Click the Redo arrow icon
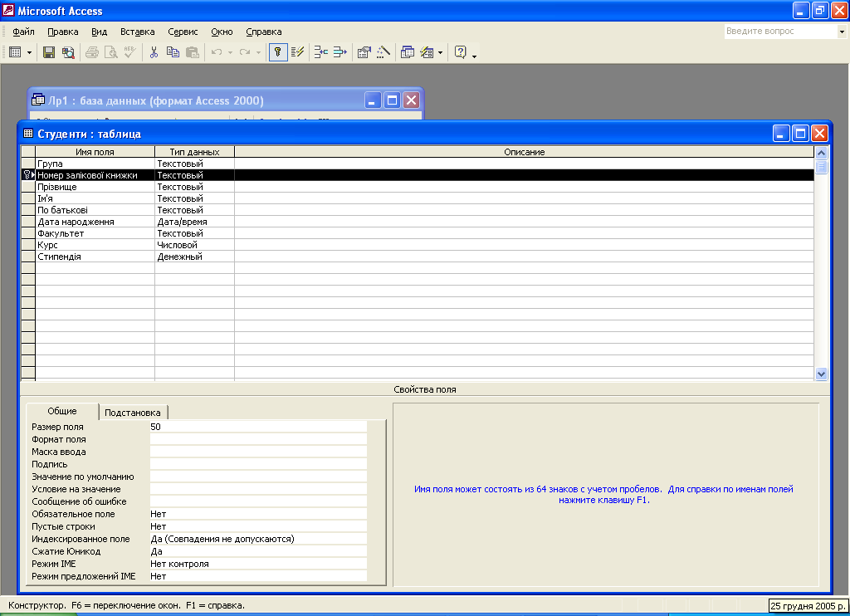The width and height of the screenshot is (850, 616). pos(245,52)
